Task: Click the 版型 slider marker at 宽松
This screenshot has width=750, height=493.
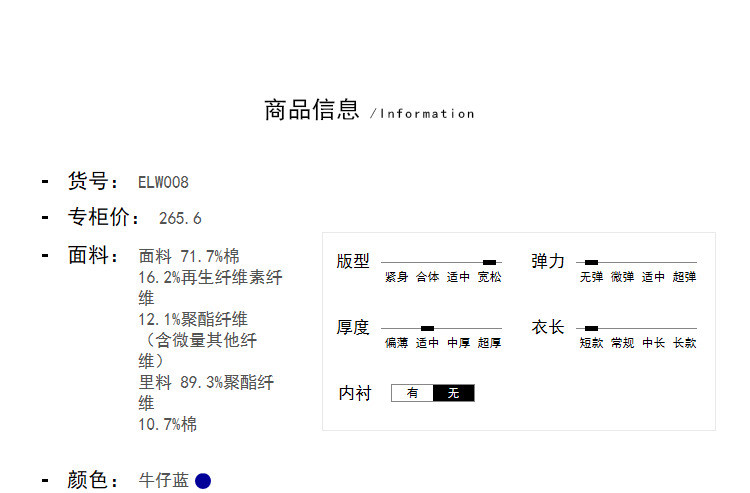Action: [489, 262]
